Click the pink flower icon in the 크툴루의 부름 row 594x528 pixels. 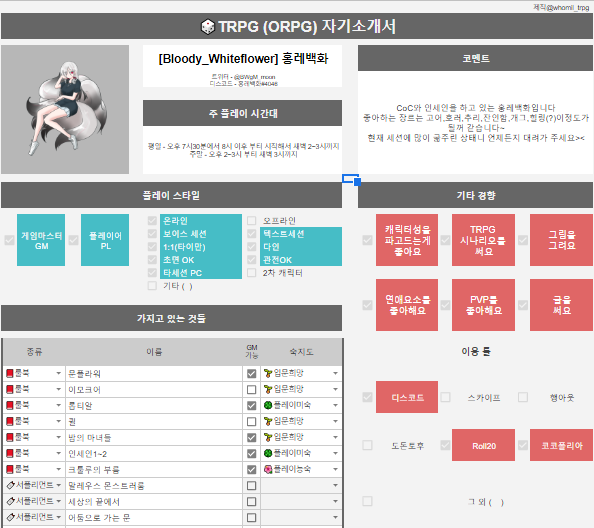tap(268, 469)
